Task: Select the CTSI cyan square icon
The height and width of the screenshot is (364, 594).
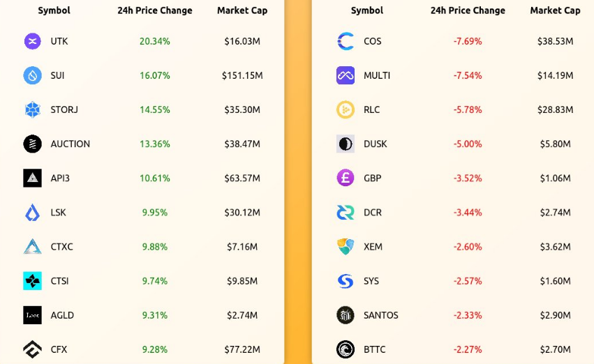Action: 33,281
